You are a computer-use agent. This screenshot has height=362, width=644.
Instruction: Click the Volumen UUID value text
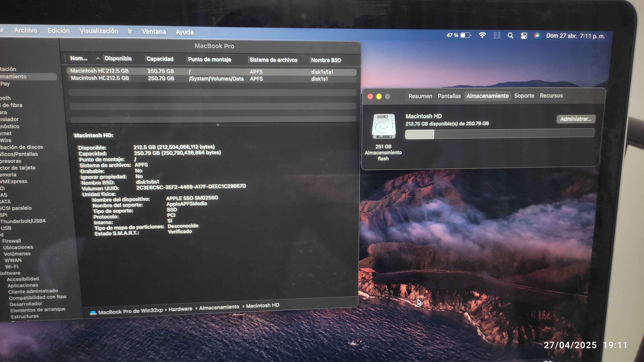click(x=191, y=187)
